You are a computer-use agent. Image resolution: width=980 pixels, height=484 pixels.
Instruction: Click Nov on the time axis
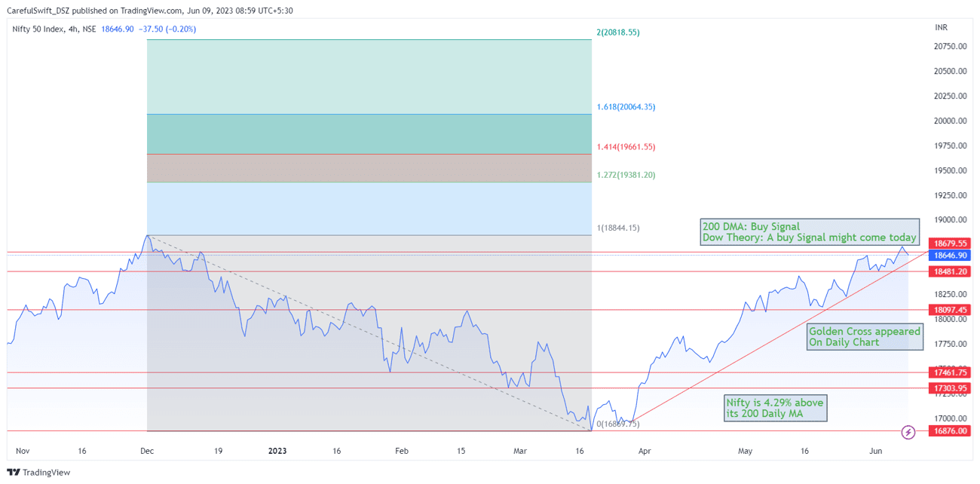point(23,451)
